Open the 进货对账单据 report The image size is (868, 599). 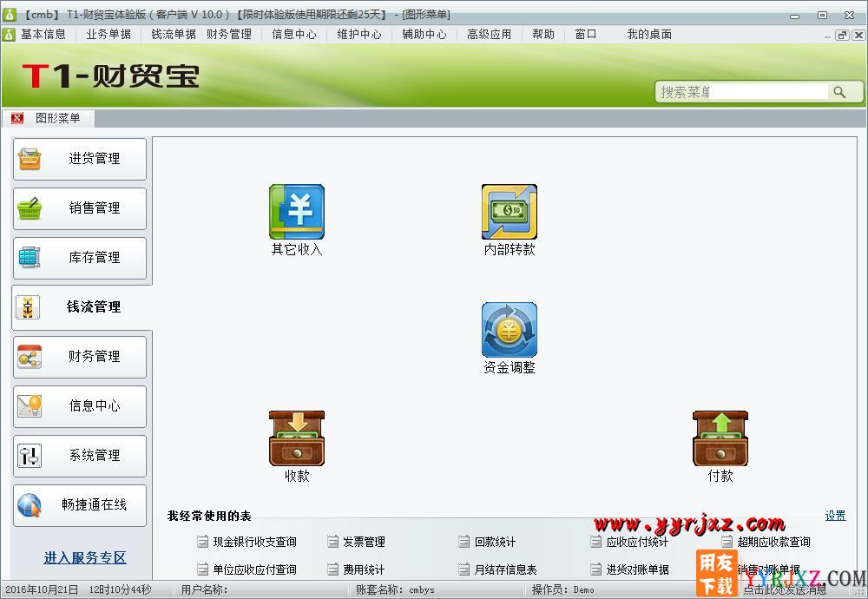[637, 569]
